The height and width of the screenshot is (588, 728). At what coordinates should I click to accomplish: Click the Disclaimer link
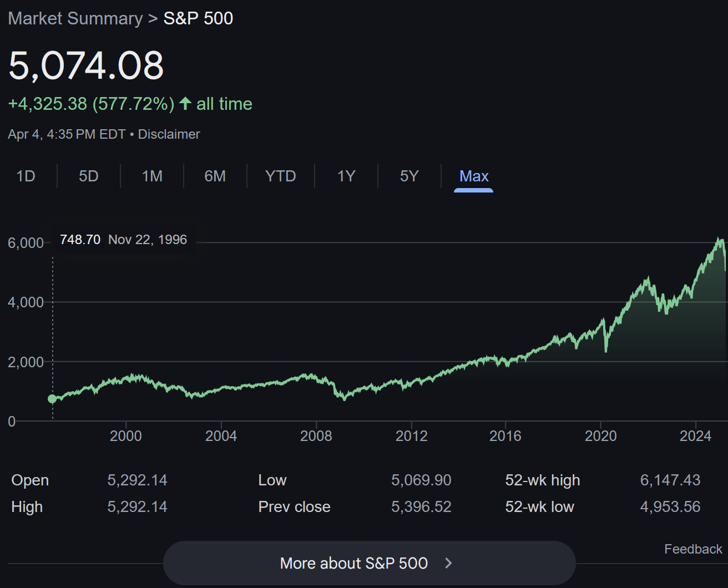coord(169,134)
